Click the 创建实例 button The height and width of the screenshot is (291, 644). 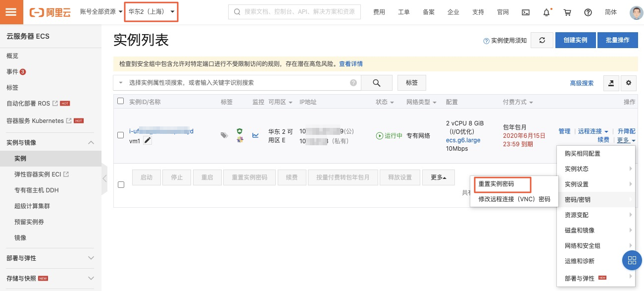(575, 40)
